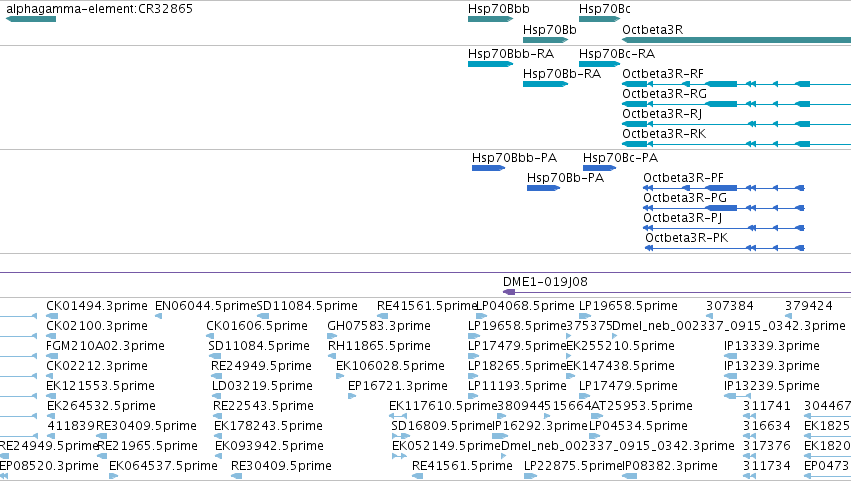The width and height of the screenshot is (851, 481).
Task: Open transcript Hsp70Bc-RA
Action: point(600,64)
